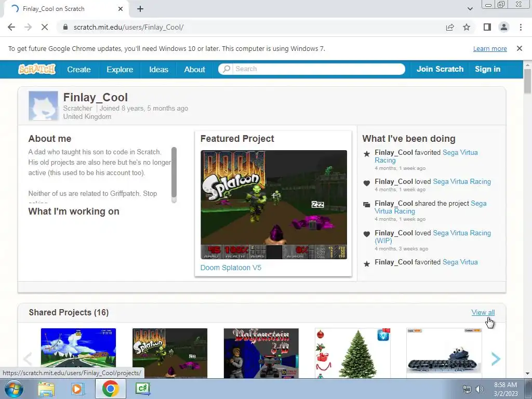Open the Ideas menu item
The image size is (532, 399).
158,69
